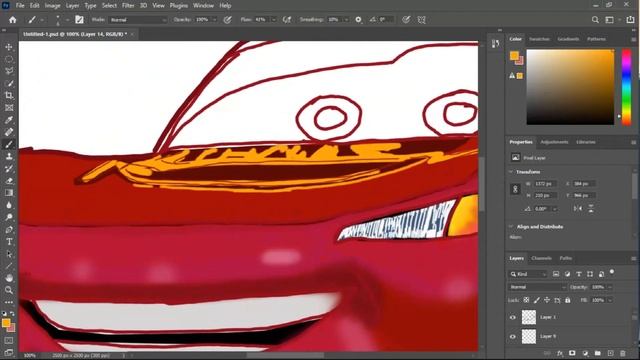Select the Zoom tool
Viewport: 640px width, 360px height.
(9, 290)
